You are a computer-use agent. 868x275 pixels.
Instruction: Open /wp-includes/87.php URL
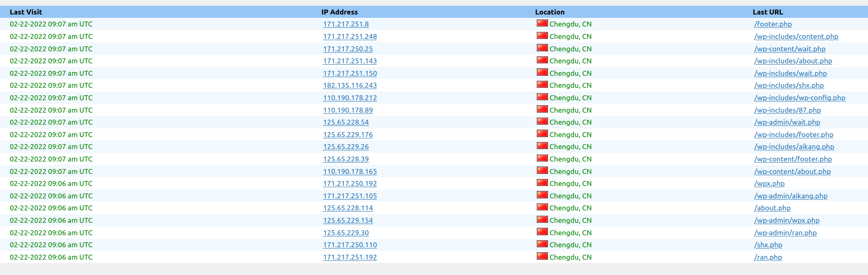pyautogui.click(x=788, y=110)
